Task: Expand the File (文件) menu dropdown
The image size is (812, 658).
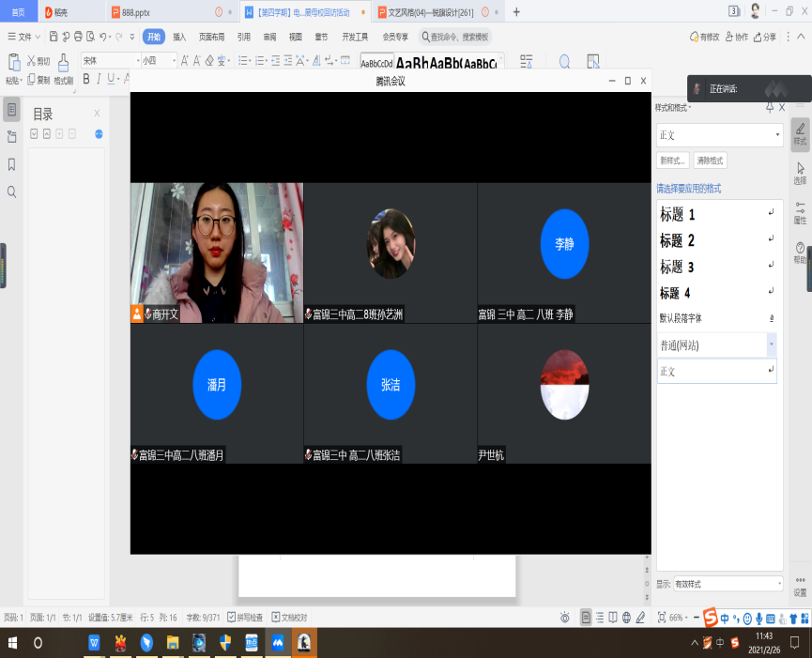Action: tap(23, 37)
